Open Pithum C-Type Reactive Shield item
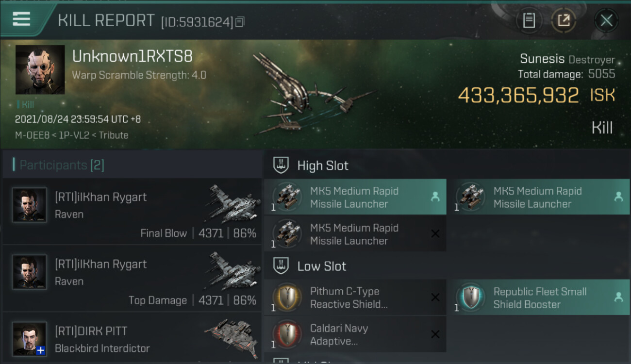This screenshot has height=364, width=631. point(355,298)
